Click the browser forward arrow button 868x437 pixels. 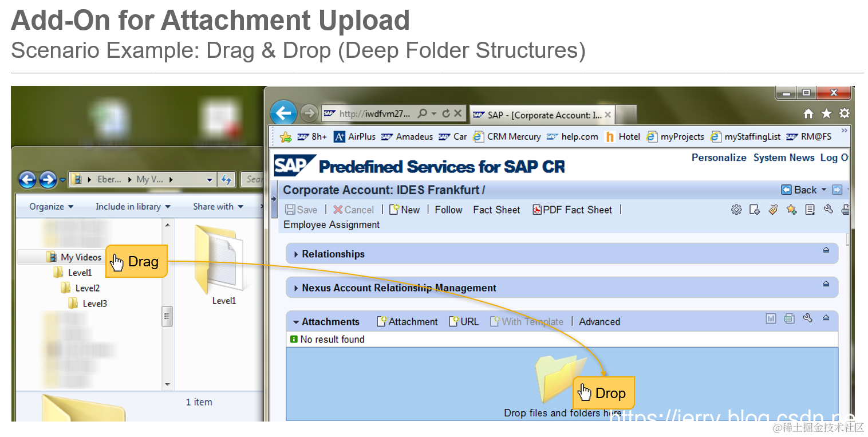309,113
